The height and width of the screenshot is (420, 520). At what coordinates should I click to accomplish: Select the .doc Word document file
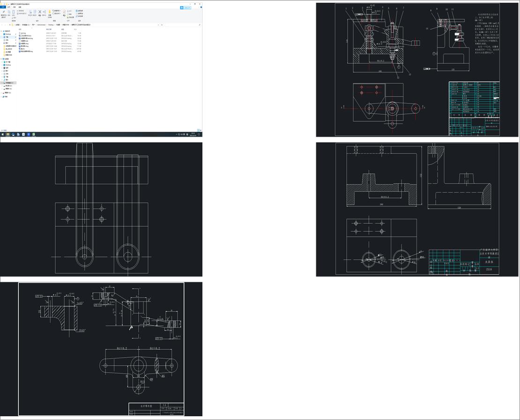coord(50,36)
